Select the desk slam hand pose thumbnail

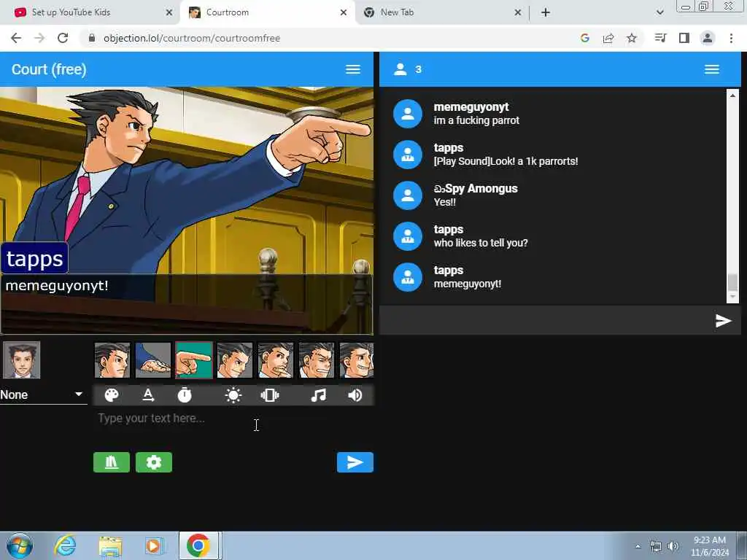[x=153, y=360]
